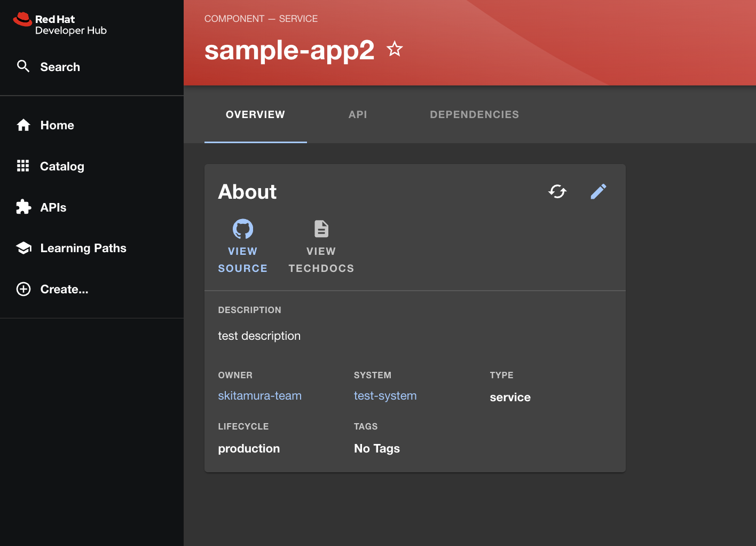The height and width of the screenshot is (546, 756).
Task: Click the Red Hat Developer Hub logo
Action: point(60,24)
